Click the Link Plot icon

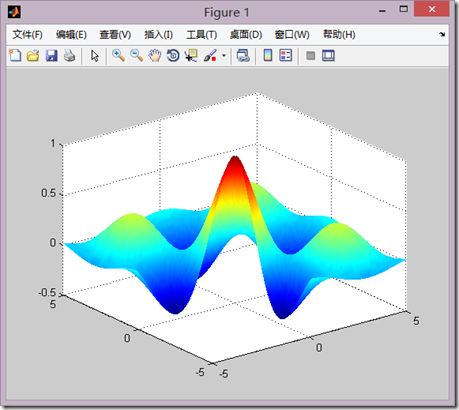[x=243, y=55]
